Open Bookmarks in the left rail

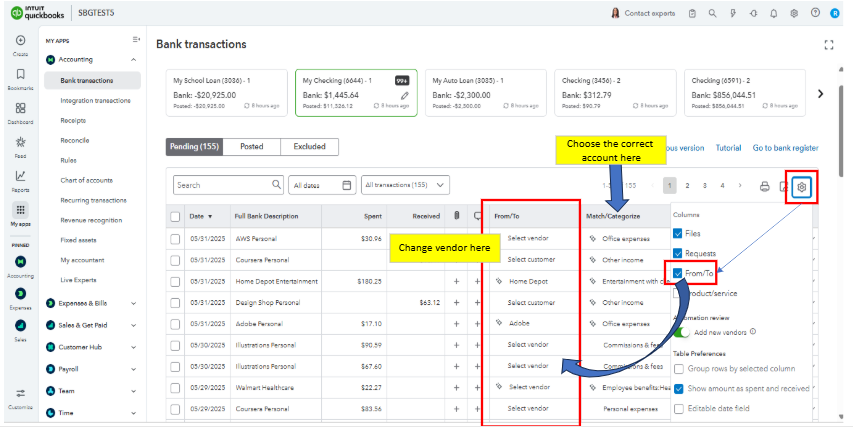20,74
